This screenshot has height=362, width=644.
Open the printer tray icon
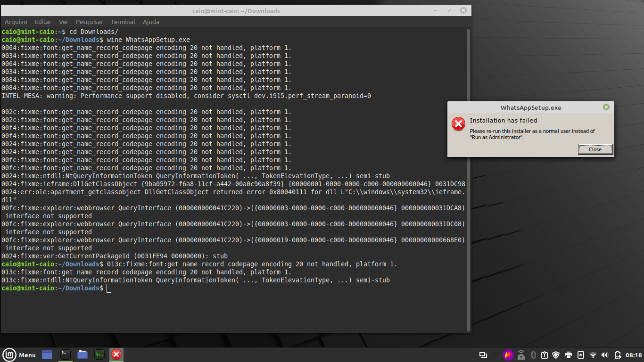pos(569,355)
